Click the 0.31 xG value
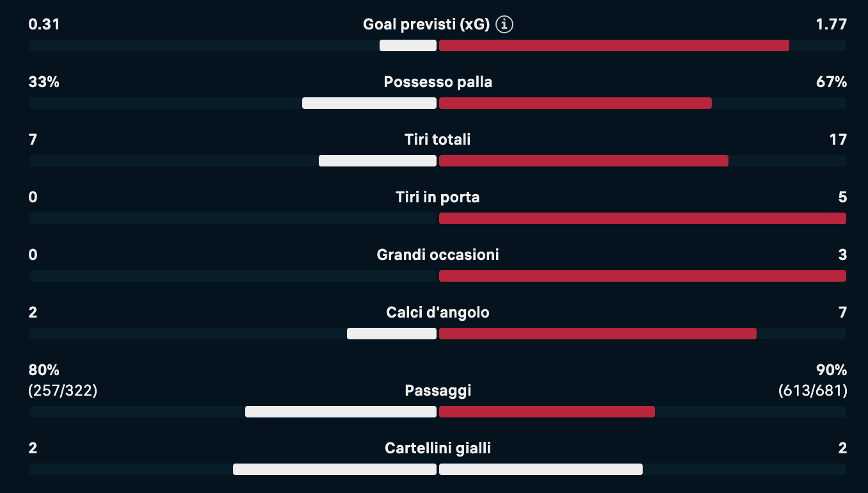868x493 pixels. click(44, 25)
